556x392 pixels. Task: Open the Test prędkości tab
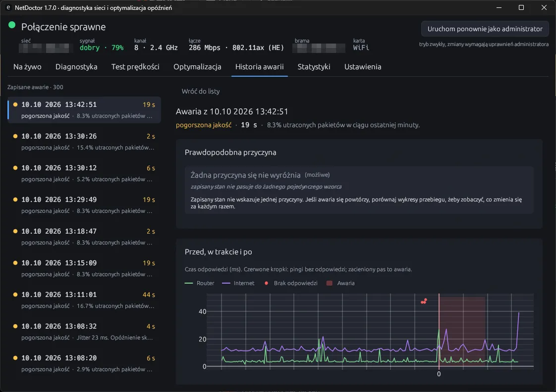click(135, 67)
